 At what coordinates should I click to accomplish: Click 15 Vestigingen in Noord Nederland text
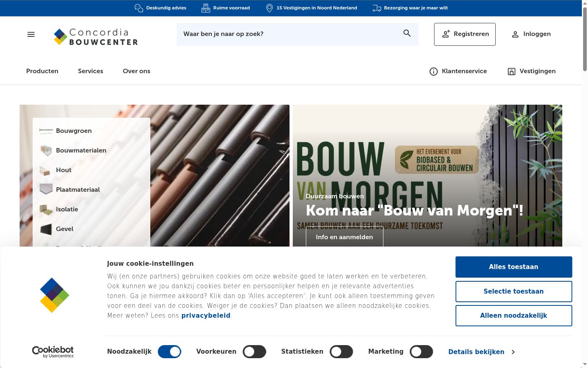tap(317, 8)
